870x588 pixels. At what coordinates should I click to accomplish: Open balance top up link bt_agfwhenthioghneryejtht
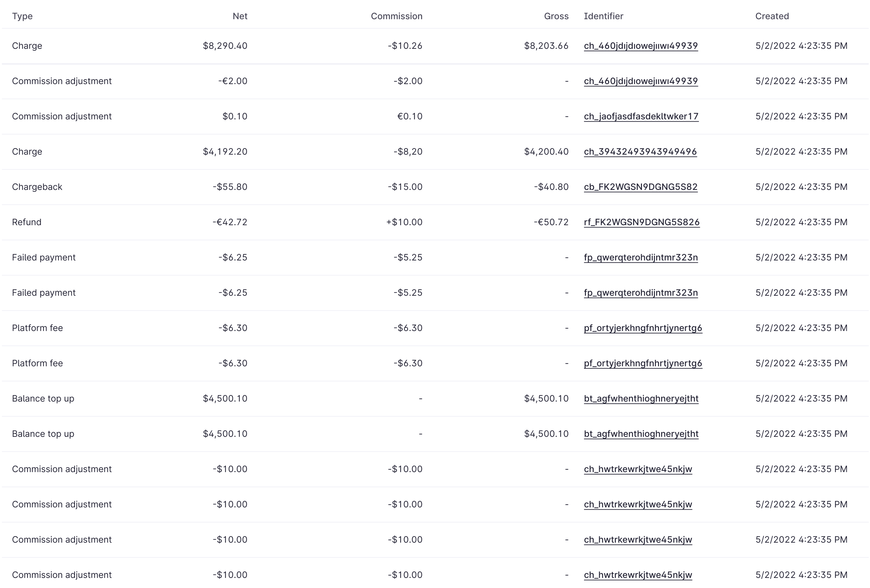641,398
